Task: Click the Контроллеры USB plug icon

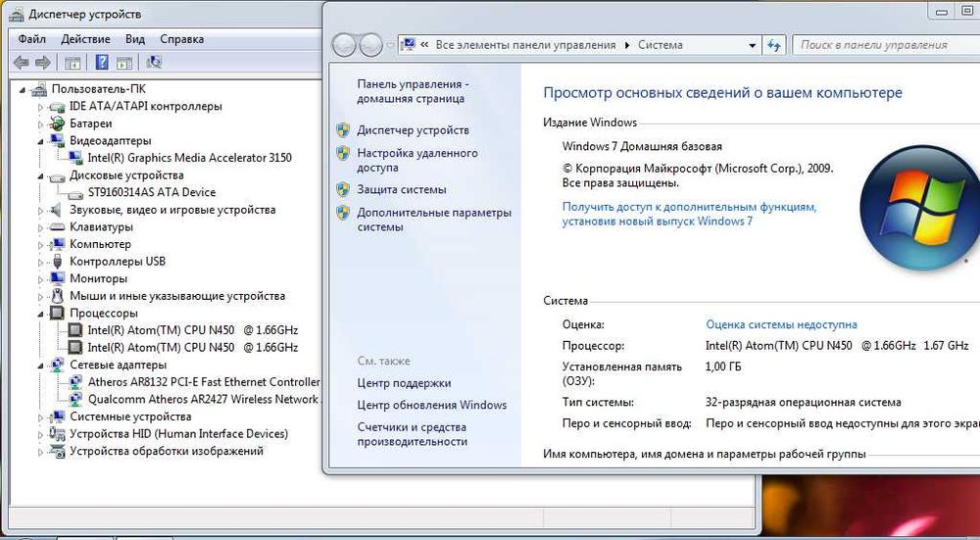Action: point(57,262)
